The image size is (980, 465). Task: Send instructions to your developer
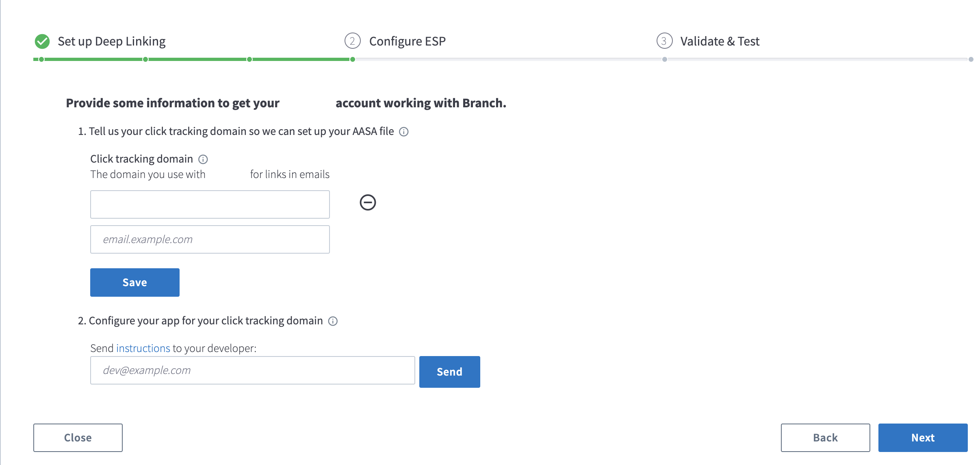pos(450,372)
